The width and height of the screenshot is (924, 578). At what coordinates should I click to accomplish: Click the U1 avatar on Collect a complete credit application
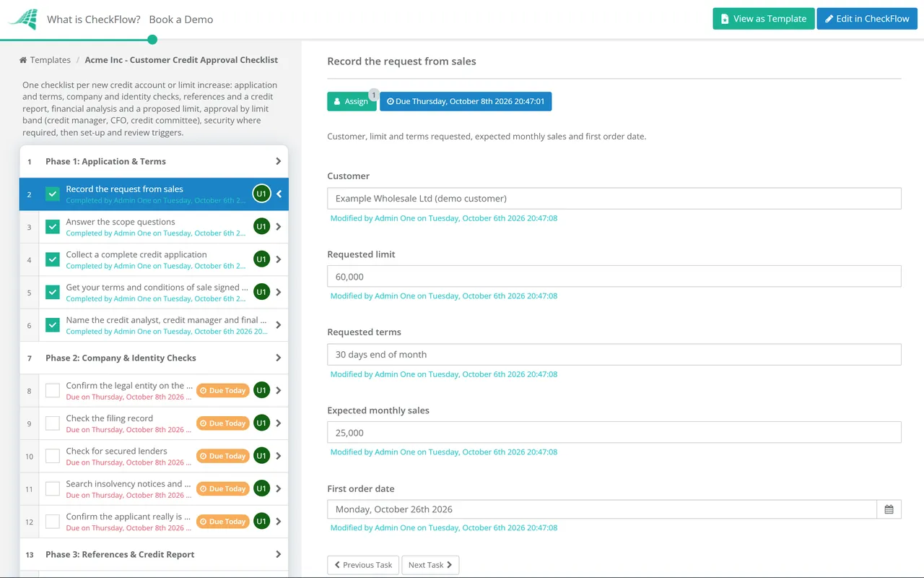tap(261, 259)
